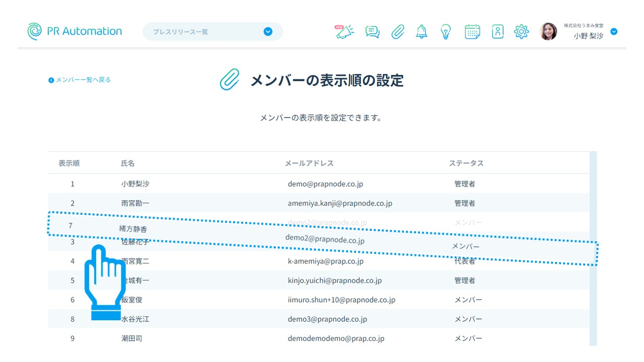
Task: Click the lightbulb tips icon
Action: click(x=445, y=32)
